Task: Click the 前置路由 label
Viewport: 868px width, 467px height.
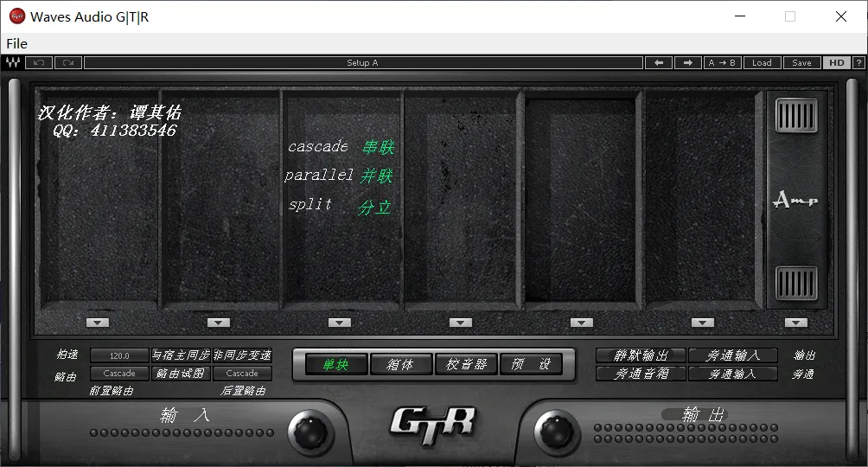Action: (112, 391)
